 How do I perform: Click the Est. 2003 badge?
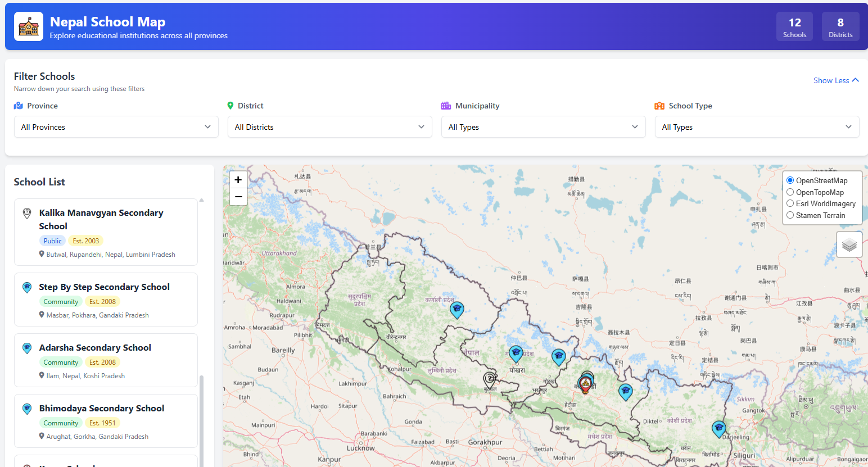pos(85,241)
